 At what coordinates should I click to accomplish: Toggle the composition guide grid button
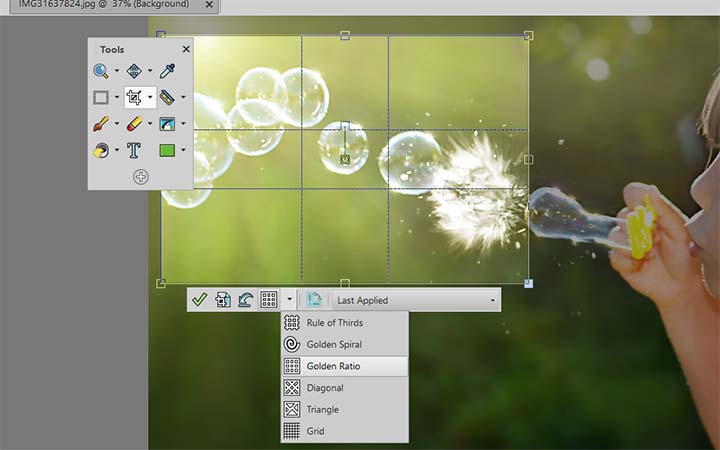[x=269, y=300]
